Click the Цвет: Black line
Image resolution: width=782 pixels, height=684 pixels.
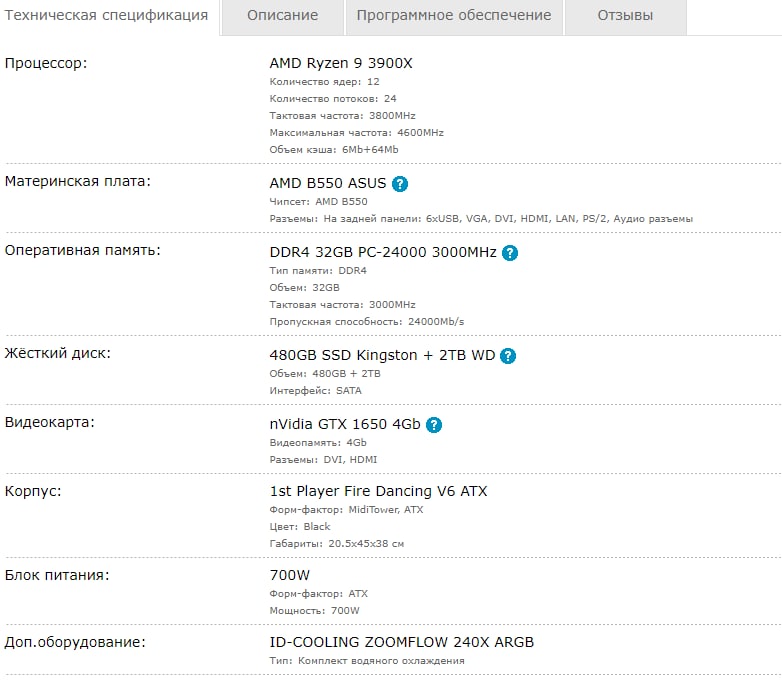click(x=300, y=527)
